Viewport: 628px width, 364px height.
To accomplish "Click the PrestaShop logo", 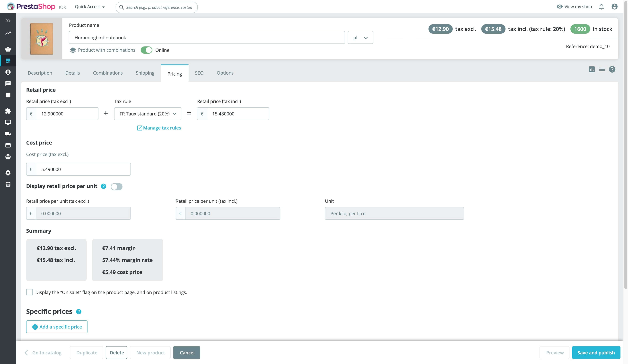I will point(31,7).
